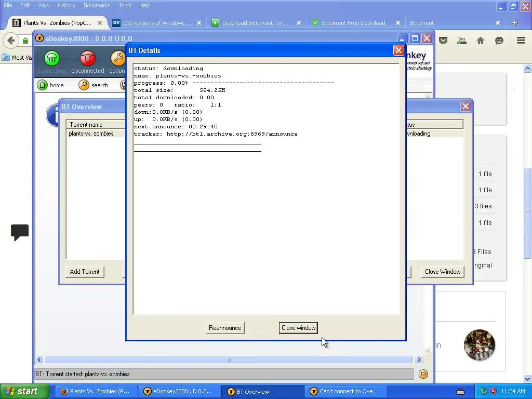
Task: Open Firefox File menu
Action: click(8, 5)
